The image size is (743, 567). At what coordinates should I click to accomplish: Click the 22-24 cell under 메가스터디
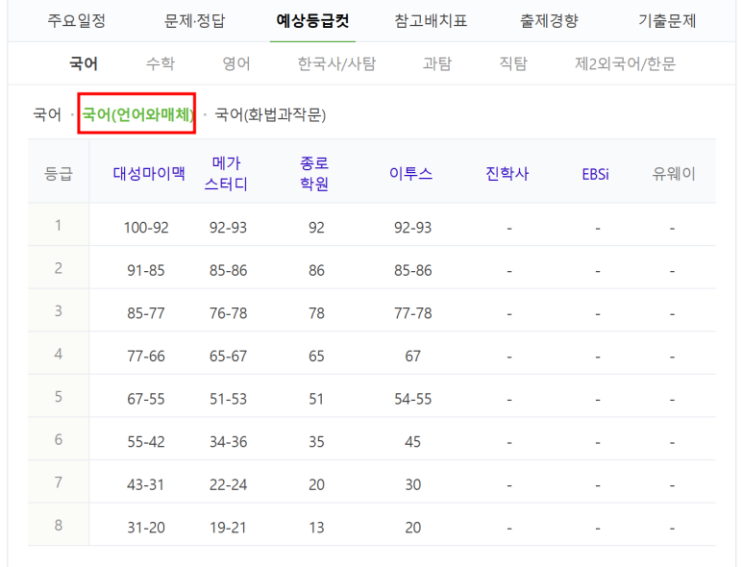228,485
